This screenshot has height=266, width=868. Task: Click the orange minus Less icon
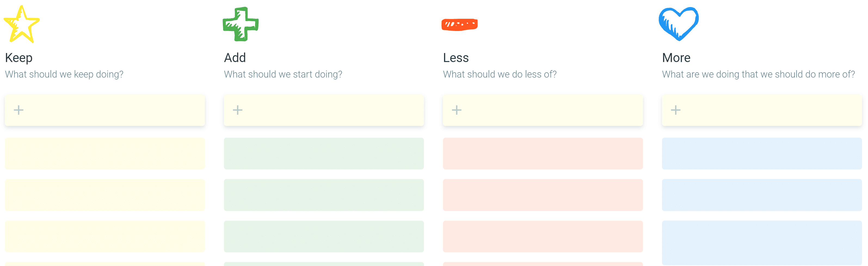coord(460,24)
